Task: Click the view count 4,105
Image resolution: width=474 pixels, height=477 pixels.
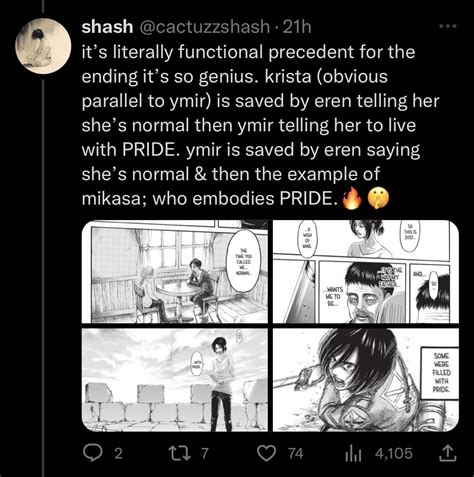Action: tap(394, 454)
